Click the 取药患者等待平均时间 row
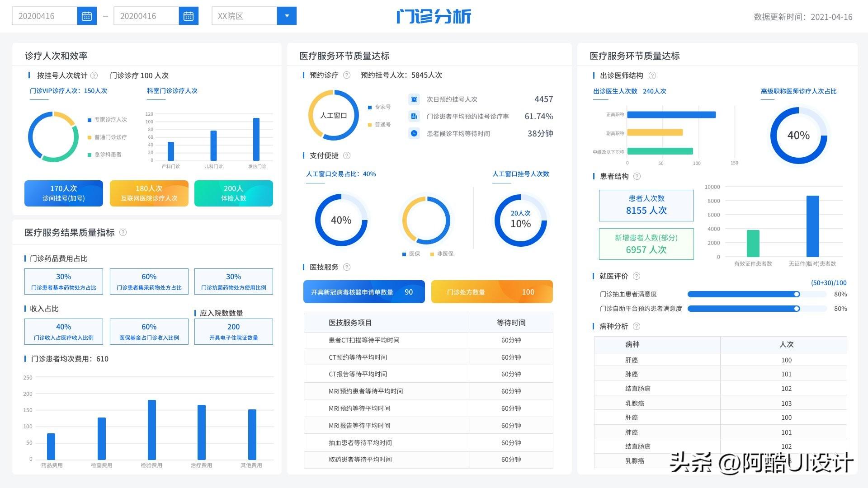The image size is (868, 488). tap(429, 460)
